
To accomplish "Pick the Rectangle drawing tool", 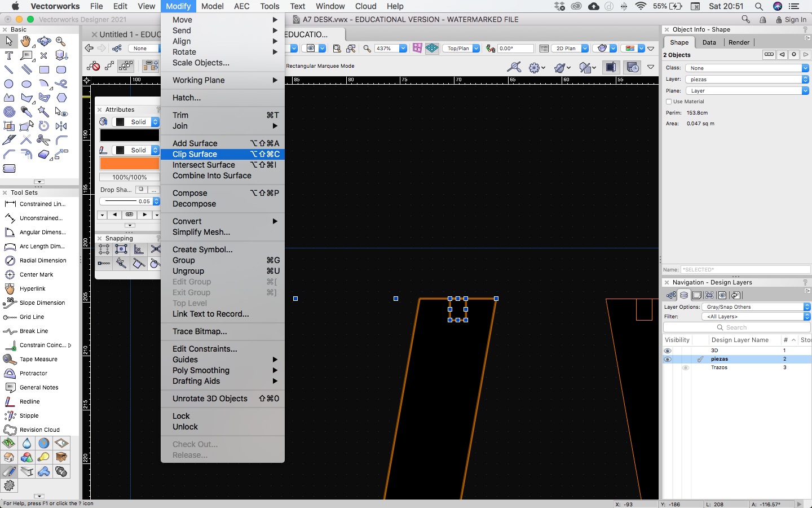I will (x=44, y=70).
